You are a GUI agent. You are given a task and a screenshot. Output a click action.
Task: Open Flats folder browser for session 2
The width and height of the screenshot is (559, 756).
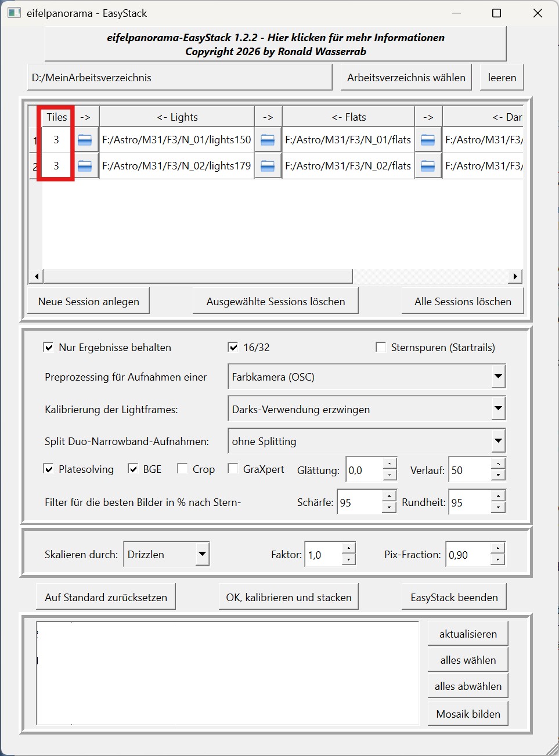coord(268,166)
